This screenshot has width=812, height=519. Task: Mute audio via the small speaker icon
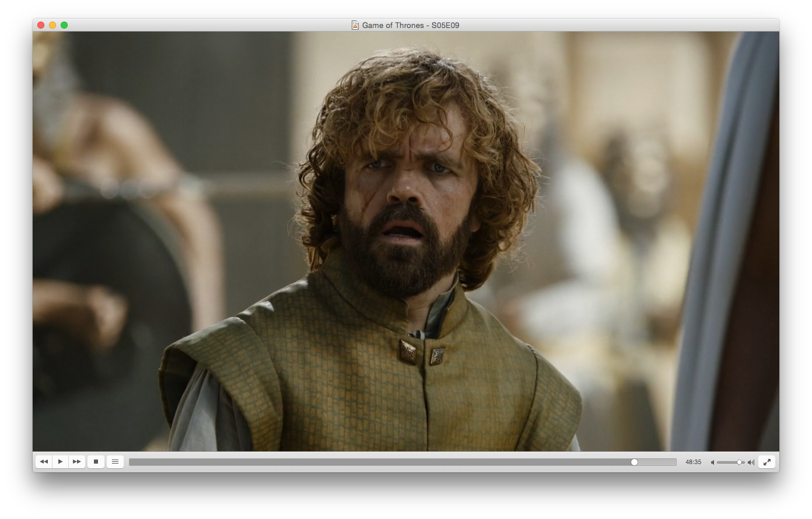pos(712,462)
